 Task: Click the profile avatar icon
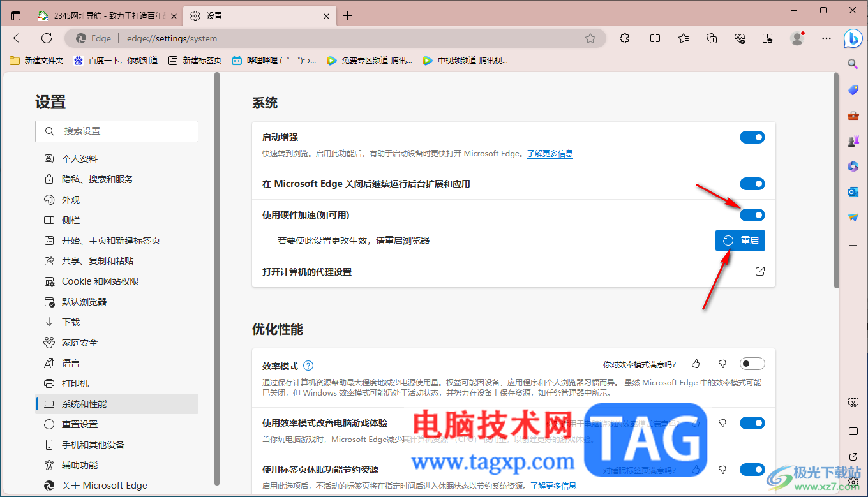[797, 38]
